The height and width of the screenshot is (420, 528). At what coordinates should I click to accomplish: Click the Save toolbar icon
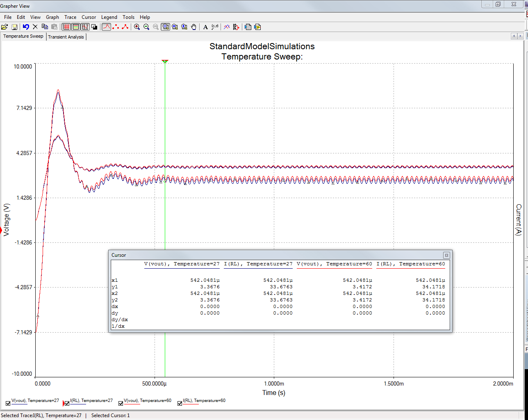tap(14, 27)
